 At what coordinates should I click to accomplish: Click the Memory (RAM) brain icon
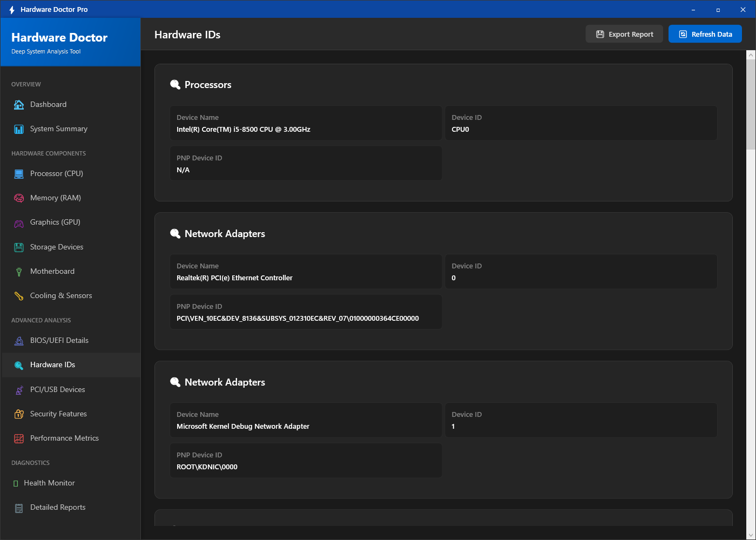tap(19, 198)
